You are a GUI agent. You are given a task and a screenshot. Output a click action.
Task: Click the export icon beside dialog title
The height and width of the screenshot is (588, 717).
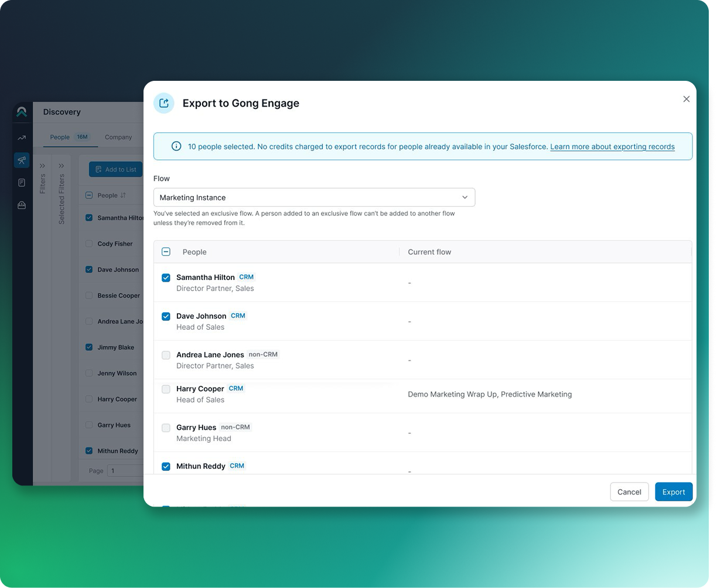[x=164, y=103]
